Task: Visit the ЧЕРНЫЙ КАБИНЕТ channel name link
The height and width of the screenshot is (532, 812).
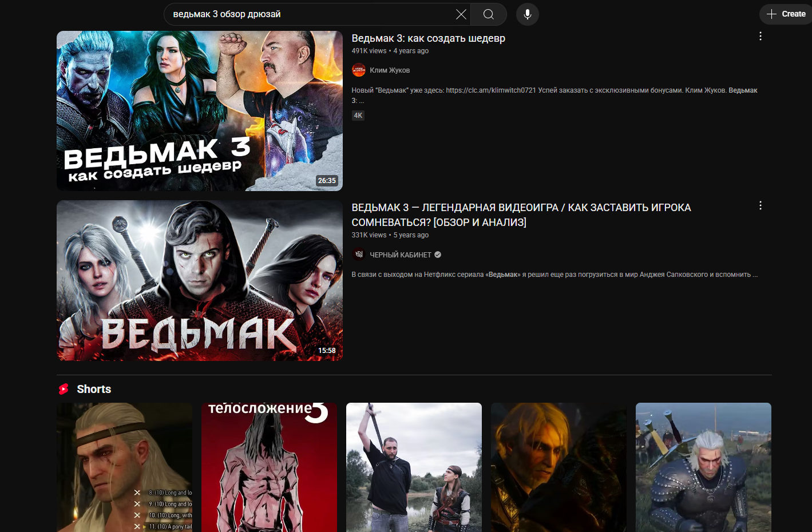Action: tap(401, 255)
